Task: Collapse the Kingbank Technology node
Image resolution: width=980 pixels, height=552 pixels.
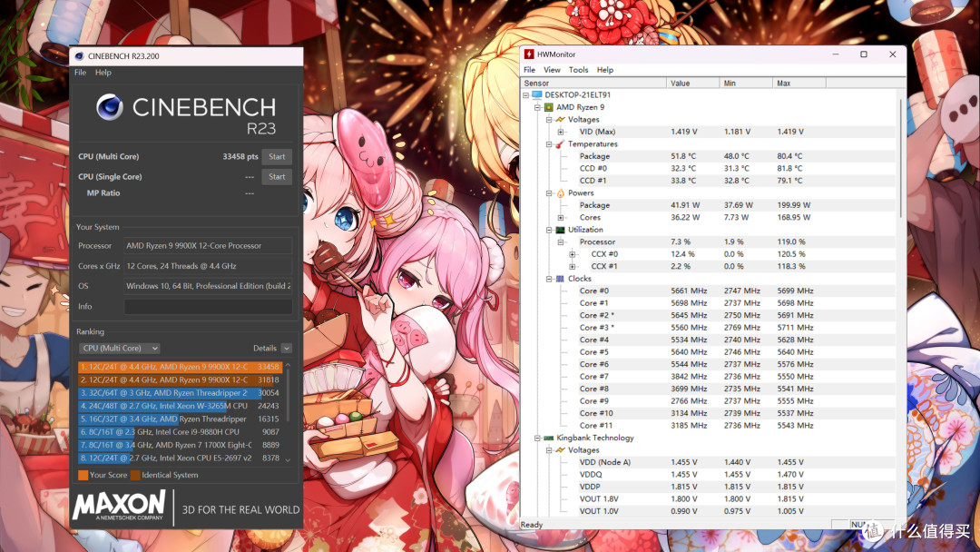Action: tap(537, 439)
